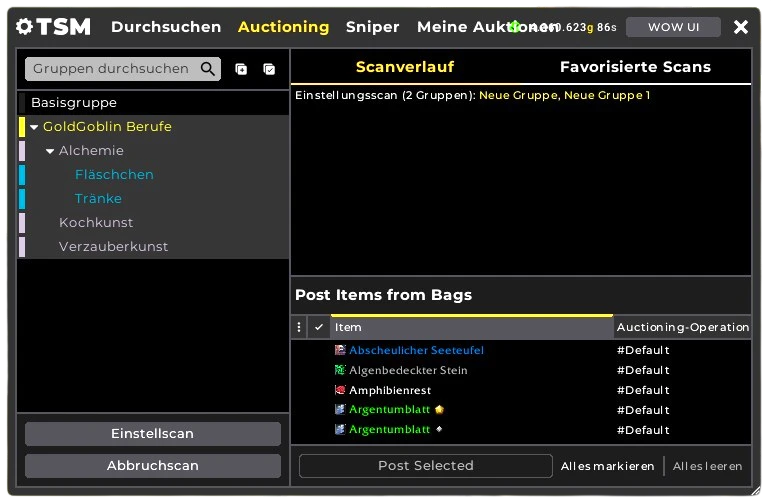Click the Post Selected button

(426, 466)
